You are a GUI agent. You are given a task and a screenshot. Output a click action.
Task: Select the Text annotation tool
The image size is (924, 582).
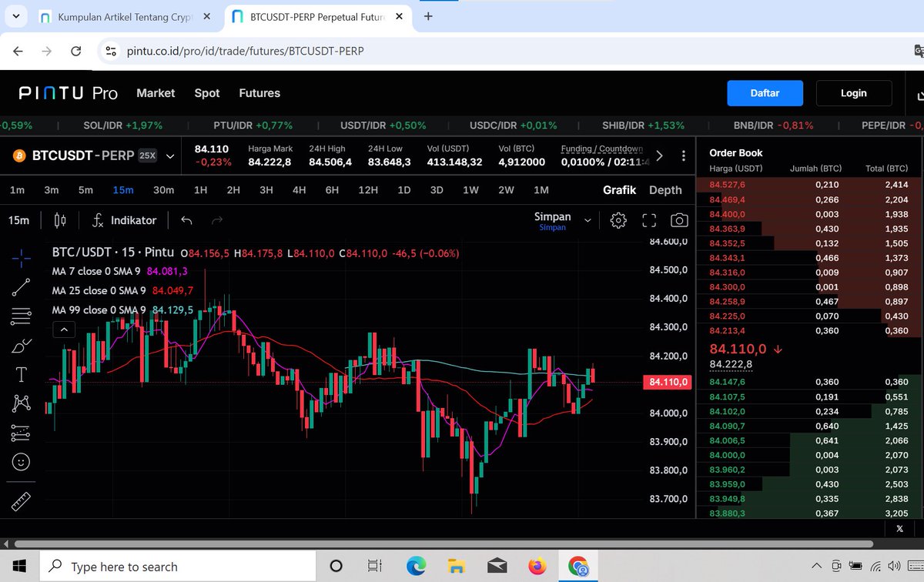click(x=22, y=375)
